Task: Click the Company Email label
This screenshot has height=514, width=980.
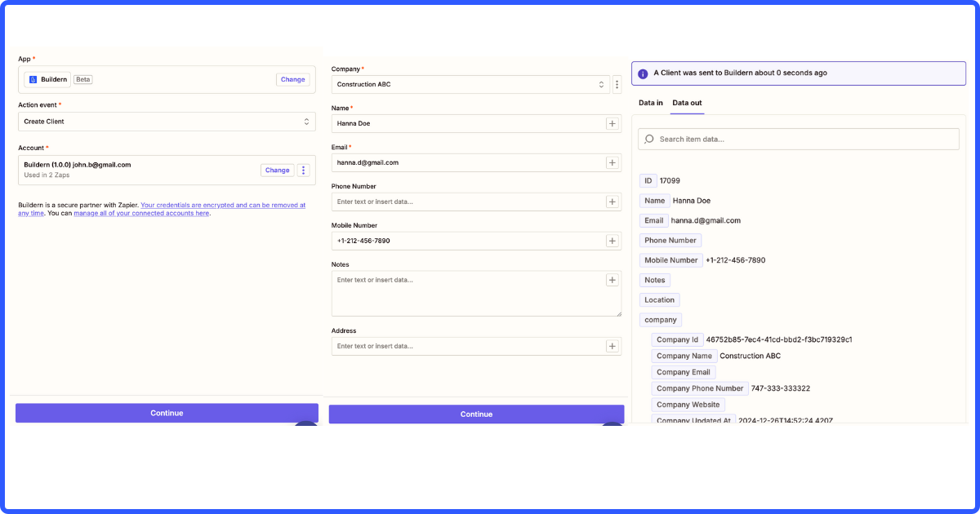Action: tap(684, 372)
